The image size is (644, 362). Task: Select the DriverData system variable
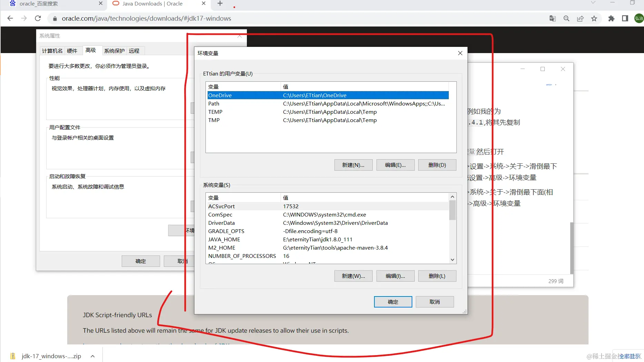click(328, 223)
